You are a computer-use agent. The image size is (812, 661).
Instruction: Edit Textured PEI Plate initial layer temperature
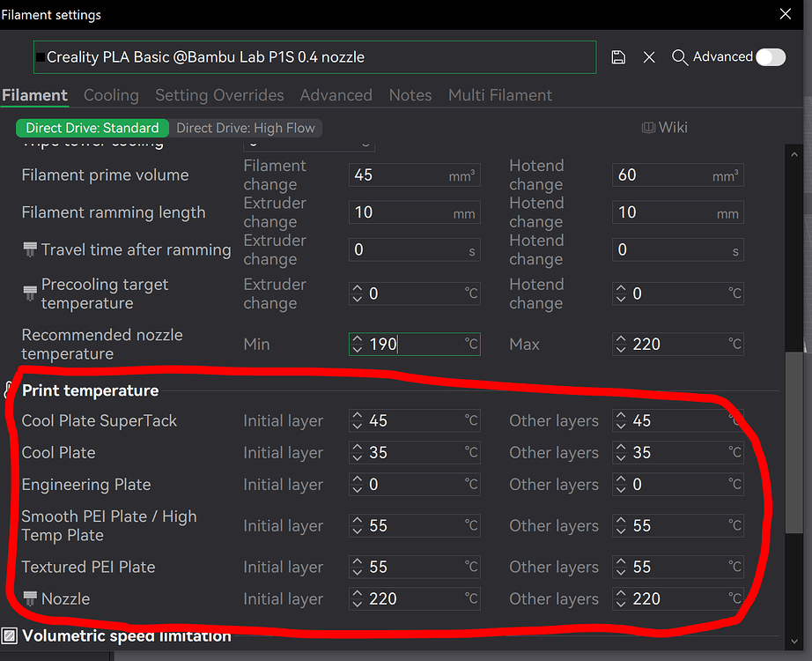pyautogui.click(x=414, y=568)
